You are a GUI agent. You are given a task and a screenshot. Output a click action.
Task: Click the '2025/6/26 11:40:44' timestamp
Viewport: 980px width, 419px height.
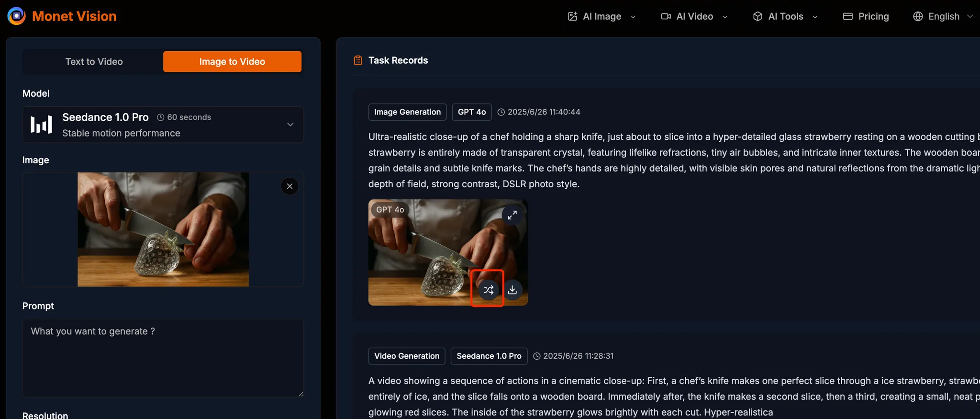click(x=544, y=112)
